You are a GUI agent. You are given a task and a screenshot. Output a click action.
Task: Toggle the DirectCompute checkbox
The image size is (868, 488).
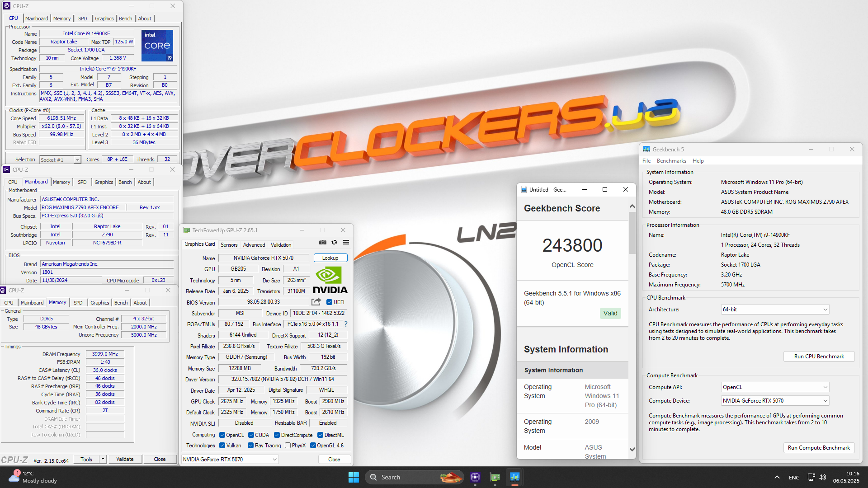[277, 435]
